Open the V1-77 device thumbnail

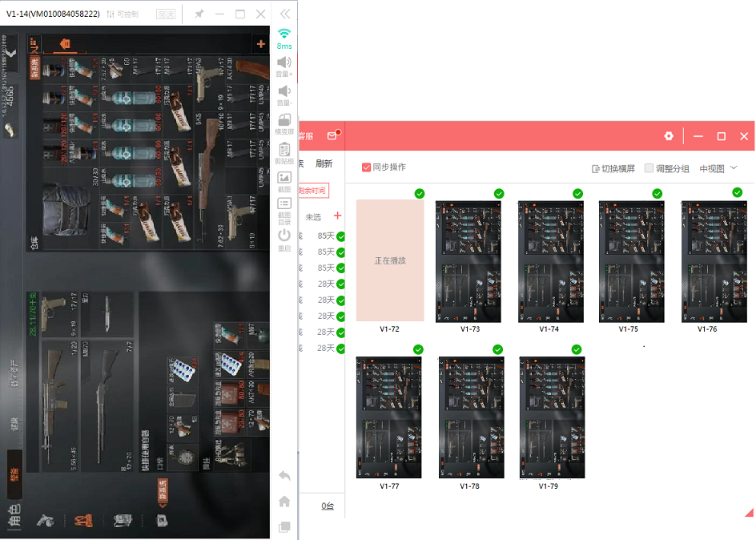pos(390,417)
